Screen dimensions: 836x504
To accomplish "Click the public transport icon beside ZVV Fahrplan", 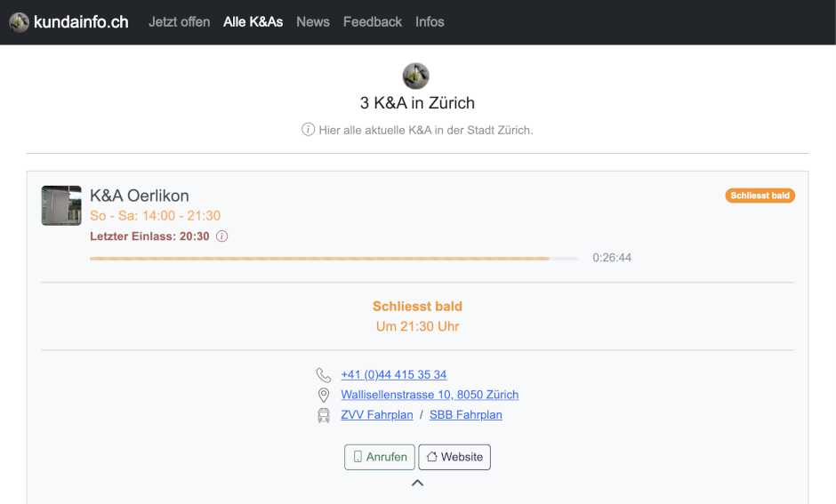I will (324, 415).
